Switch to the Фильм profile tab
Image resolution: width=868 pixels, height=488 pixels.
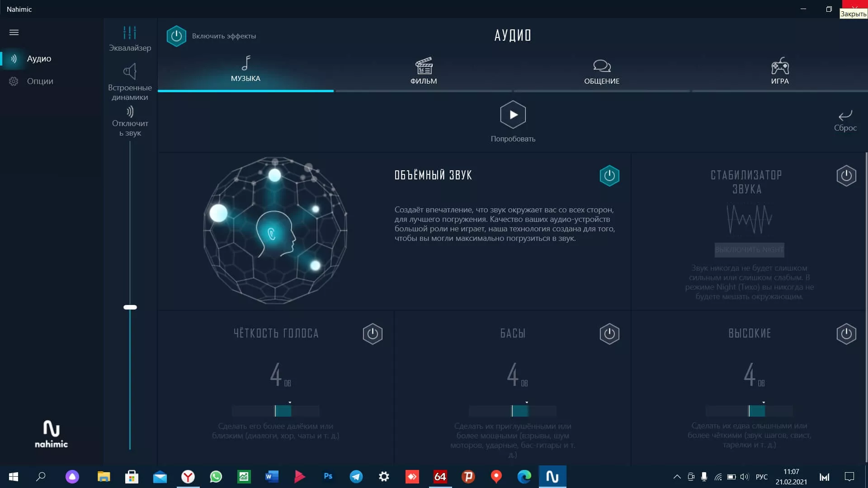pos(424,71)
